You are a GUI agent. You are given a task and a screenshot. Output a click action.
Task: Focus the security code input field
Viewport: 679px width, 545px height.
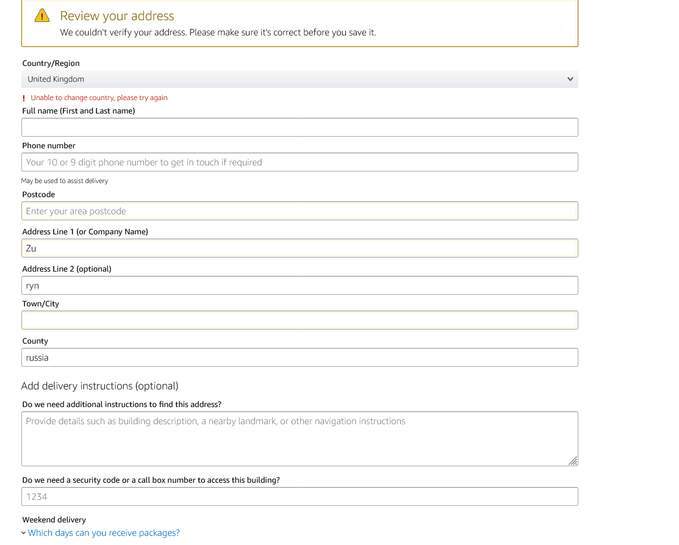point(299,496)
